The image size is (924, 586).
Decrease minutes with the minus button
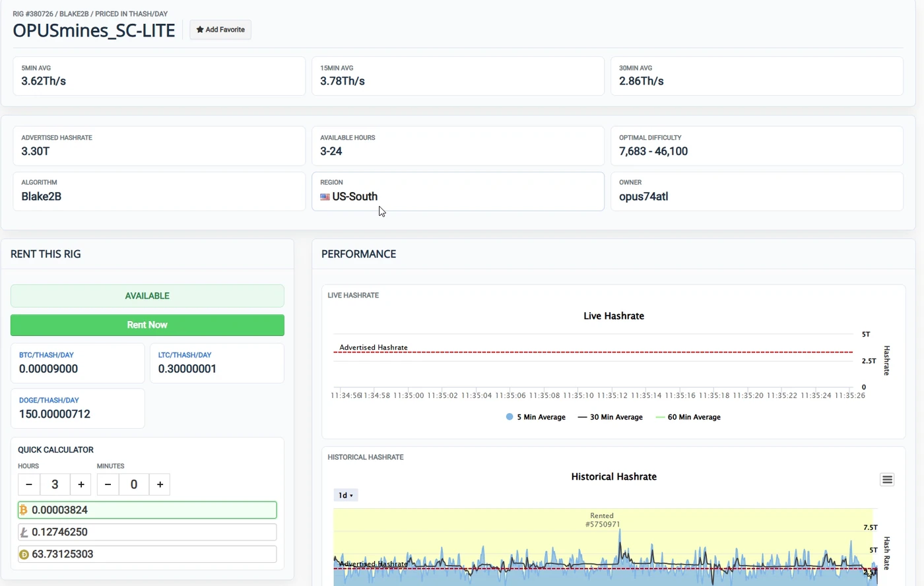tap(108, 484)
